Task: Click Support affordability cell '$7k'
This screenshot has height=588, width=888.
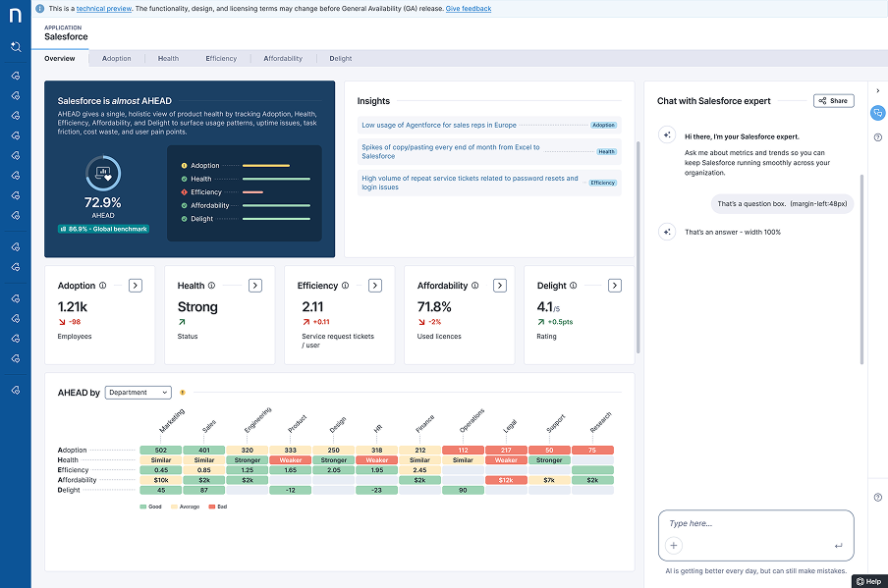Action: [x=549, y=480]
